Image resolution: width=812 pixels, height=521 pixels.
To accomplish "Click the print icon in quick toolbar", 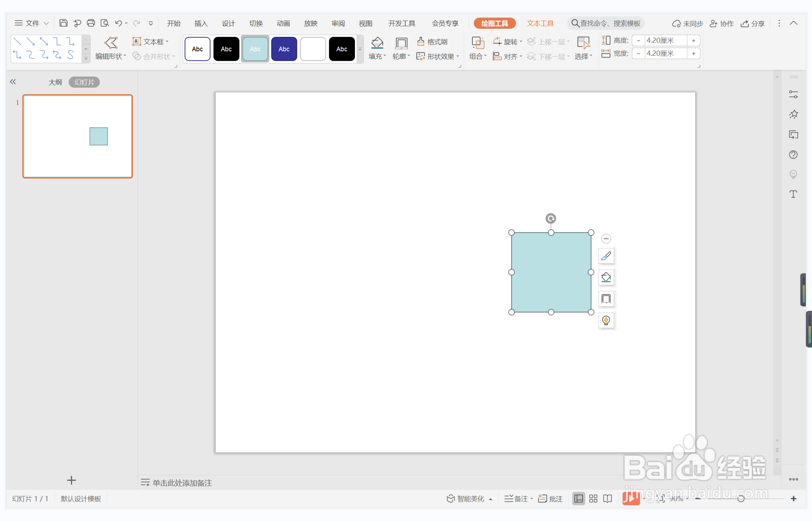I will (x=91, y=23).
